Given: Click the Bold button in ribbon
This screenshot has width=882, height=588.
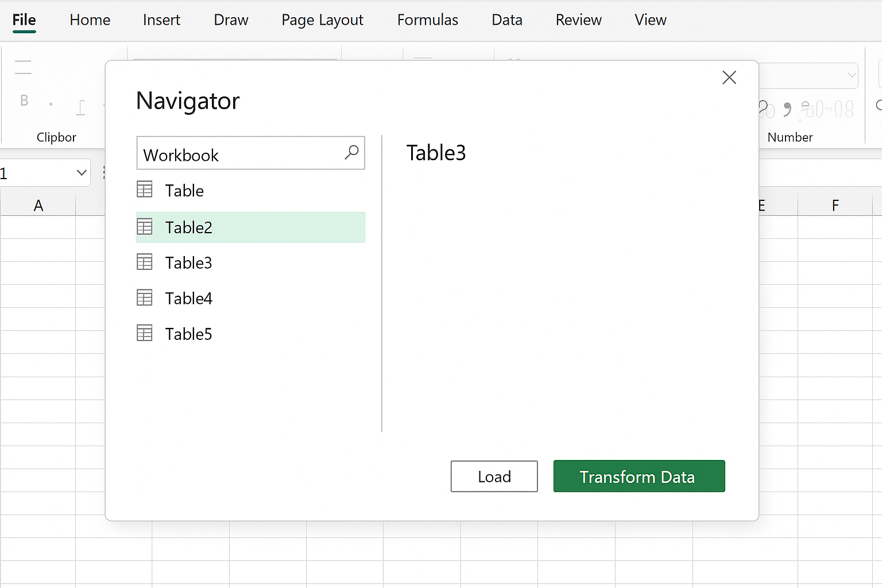Looking at the screenshot, I should click(24, 100).
